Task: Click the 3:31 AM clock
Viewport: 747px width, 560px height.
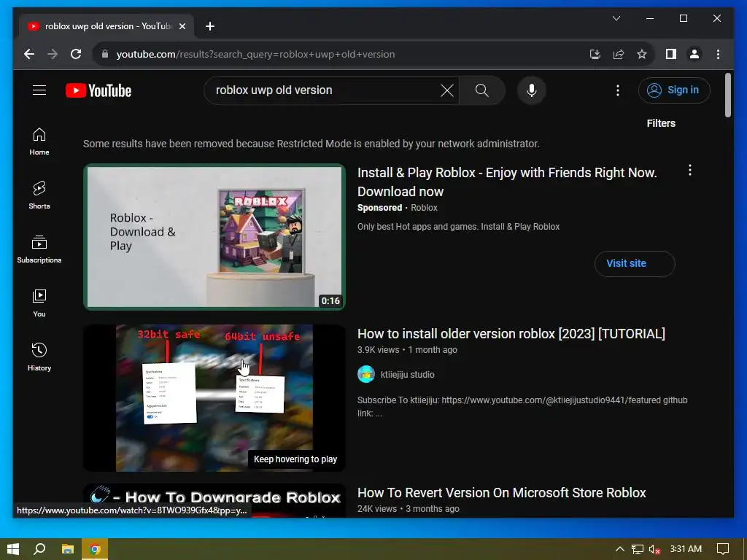Action: [x=686, y=548]
